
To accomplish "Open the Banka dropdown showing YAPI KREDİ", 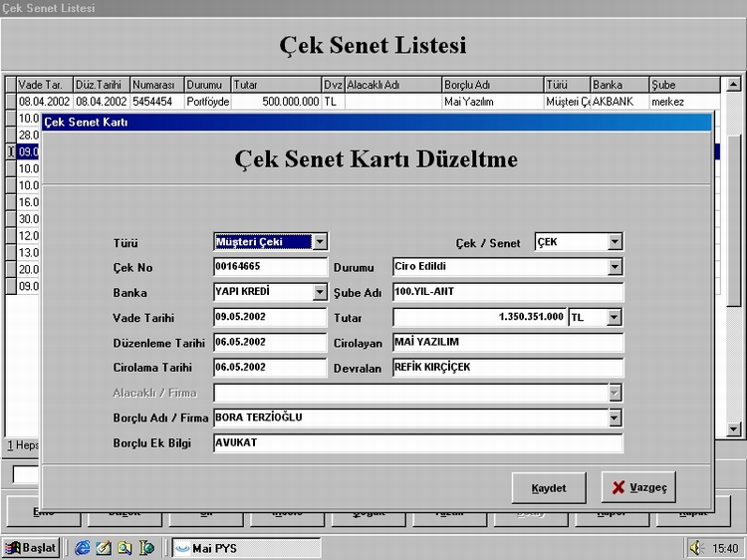I will [319, 292].
